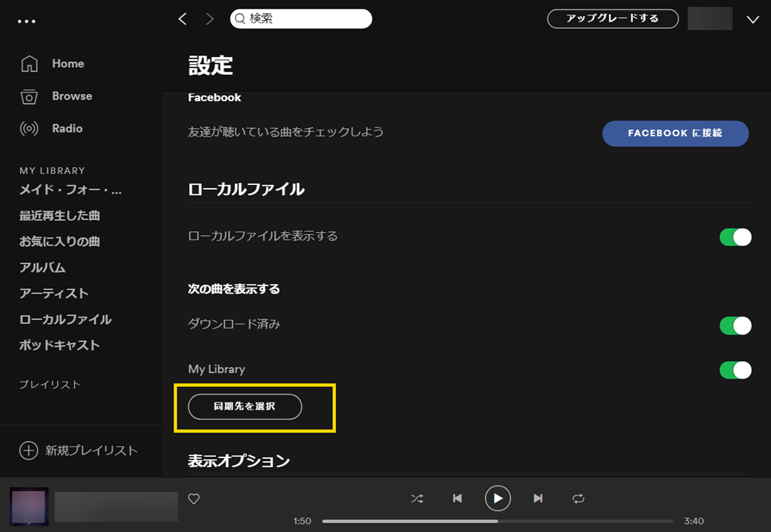The height and width of the screenshot is (532, 771).
Task: Click the Browse box icon
Action: 29,96
